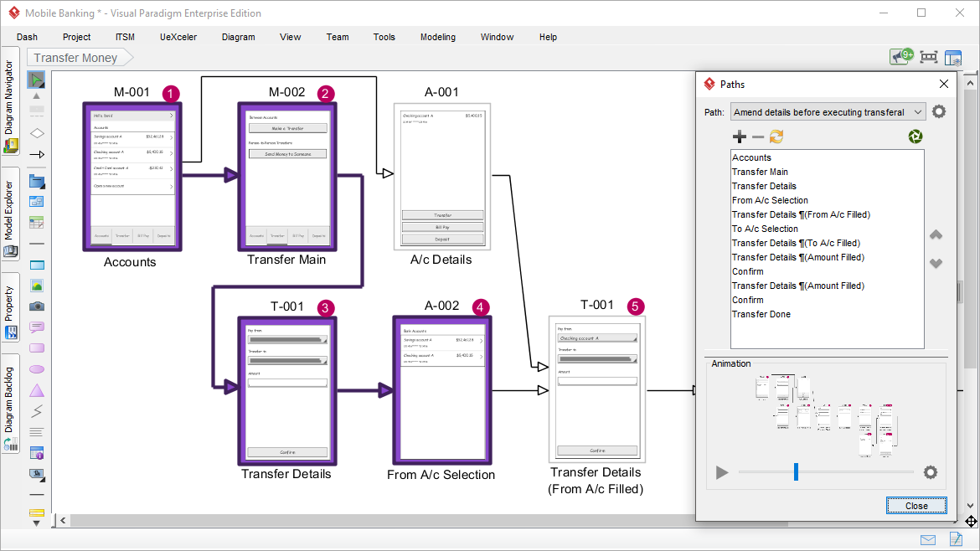Switch to the Model Explorer side tab

pyautogui.click(x=10, y=209)
